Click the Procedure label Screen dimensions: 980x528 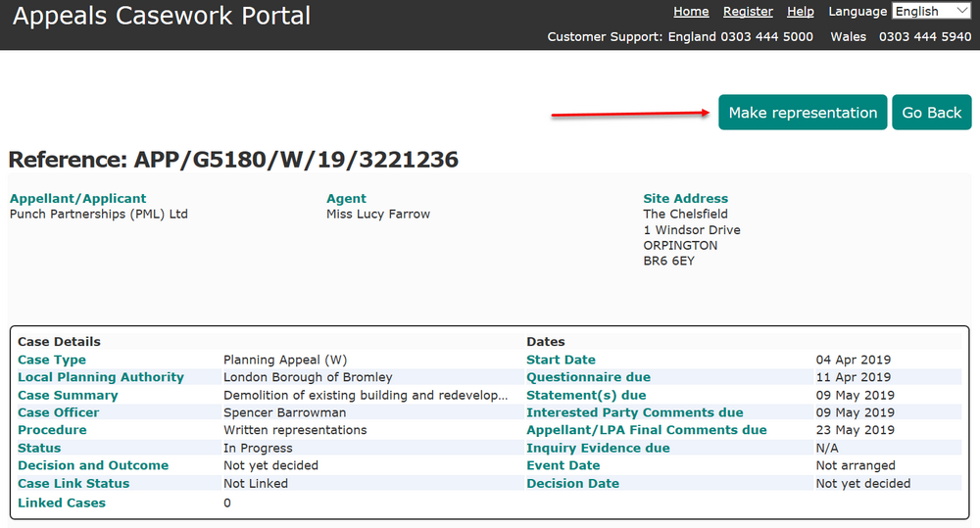click(x=52, y=430)
